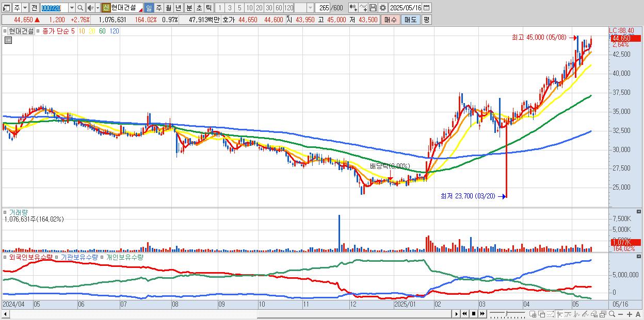Click the save chart floppy disk icon
Screen dimensions: 644x320
pos(373,8)
